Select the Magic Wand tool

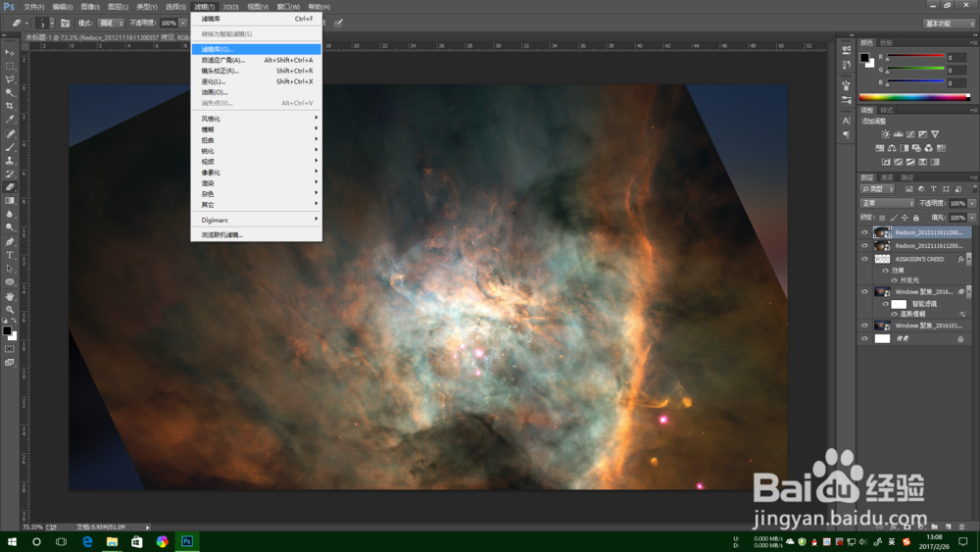click(10, 92)
